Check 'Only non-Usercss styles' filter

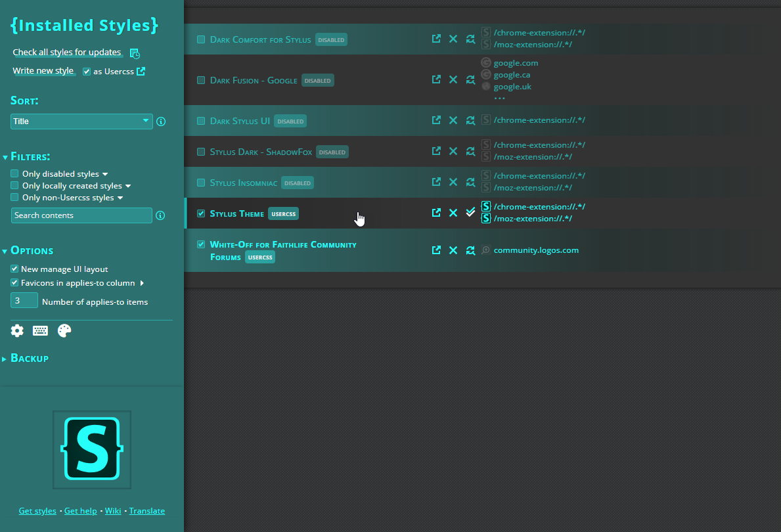pyautogui.click(x=14, y=198)
